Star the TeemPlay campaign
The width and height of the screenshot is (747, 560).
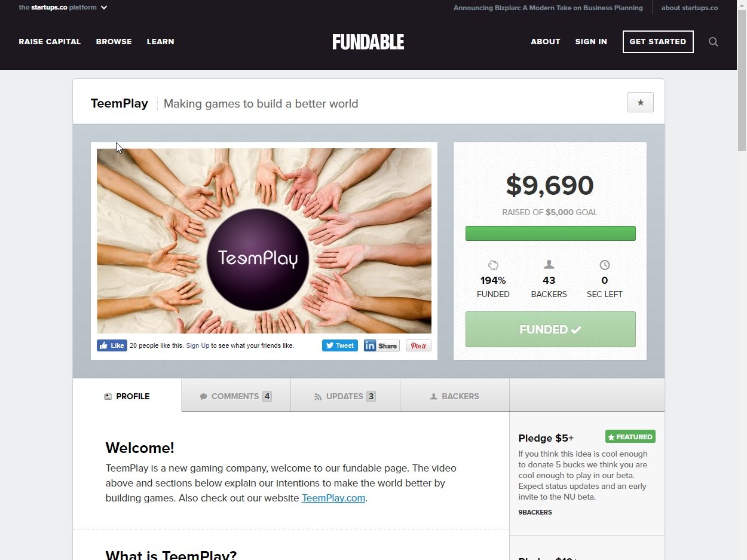(640, 103)
